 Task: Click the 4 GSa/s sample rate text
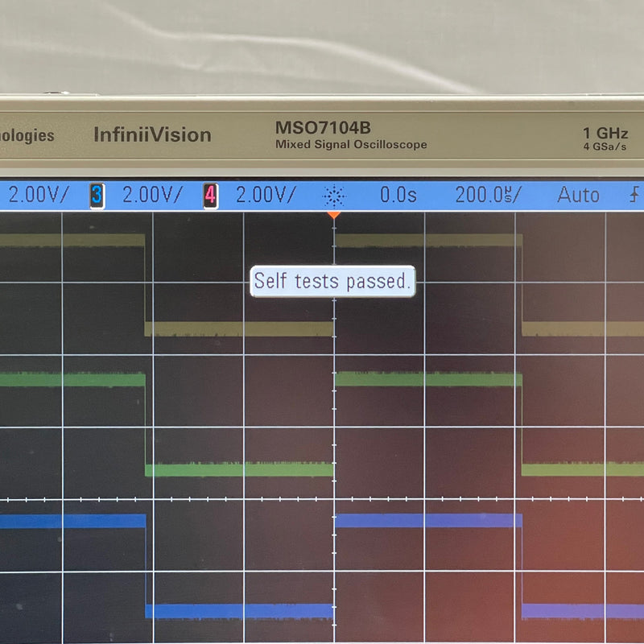tap(605, 147)
